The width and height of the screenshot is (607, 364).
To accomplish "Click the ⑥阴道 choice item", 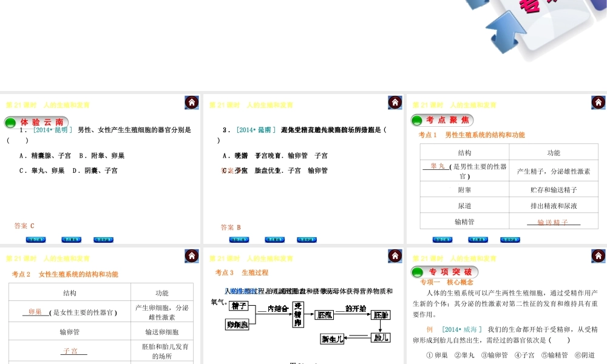I will point(585,355).
